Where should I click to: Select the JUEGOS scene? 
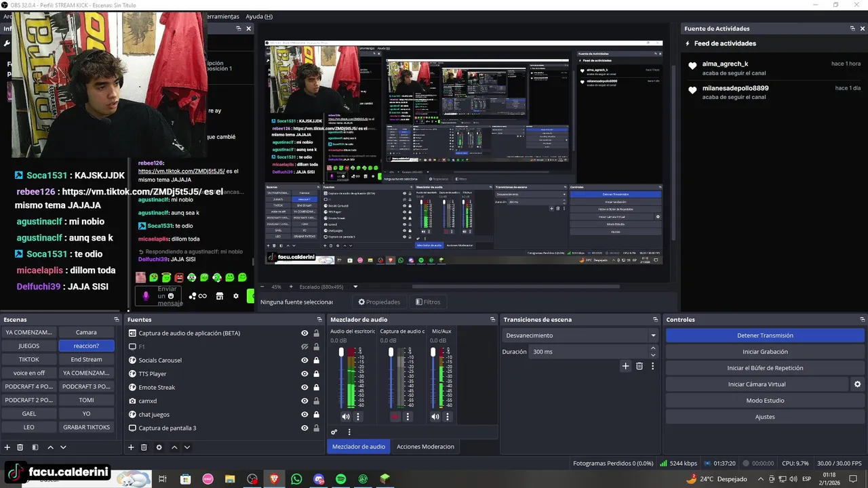pyautogui.click(x=29, y=346)
